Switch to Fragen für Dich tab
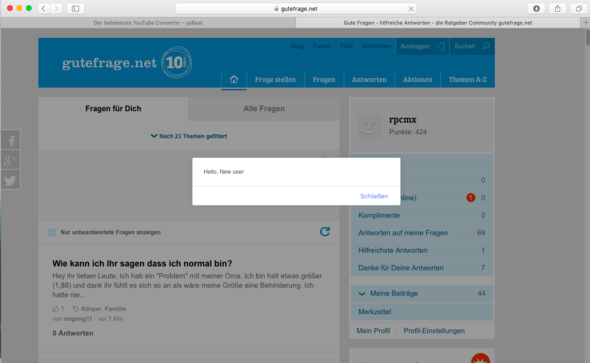Image resolution: width=590 pixels, height=363 pixels. [113, 109]
